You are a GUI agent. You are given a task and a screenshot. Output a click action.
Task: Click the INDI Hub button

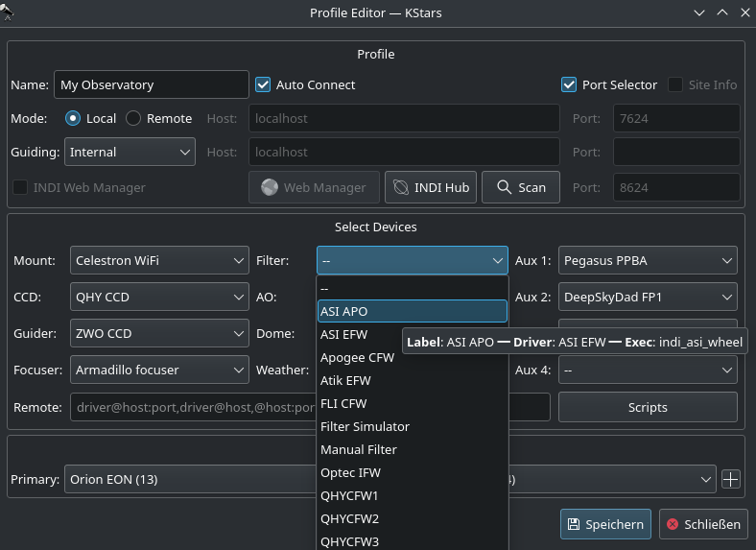[431, 187]
